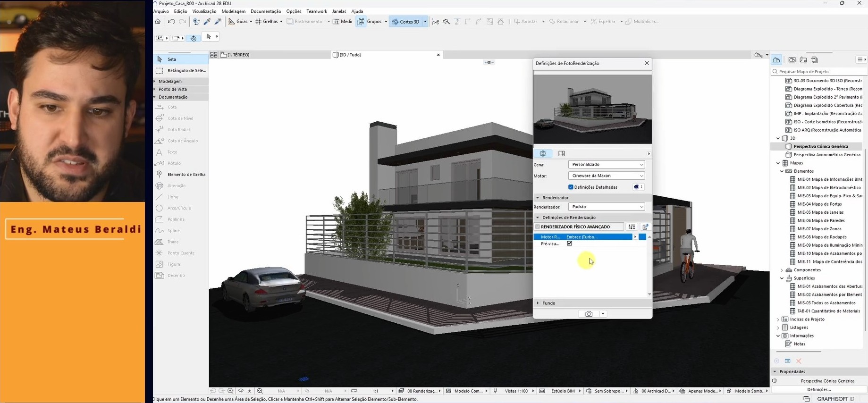Close the 3D / Tudo tab
The height and width of the screenshot is (403, 868).
pos(438,55)
